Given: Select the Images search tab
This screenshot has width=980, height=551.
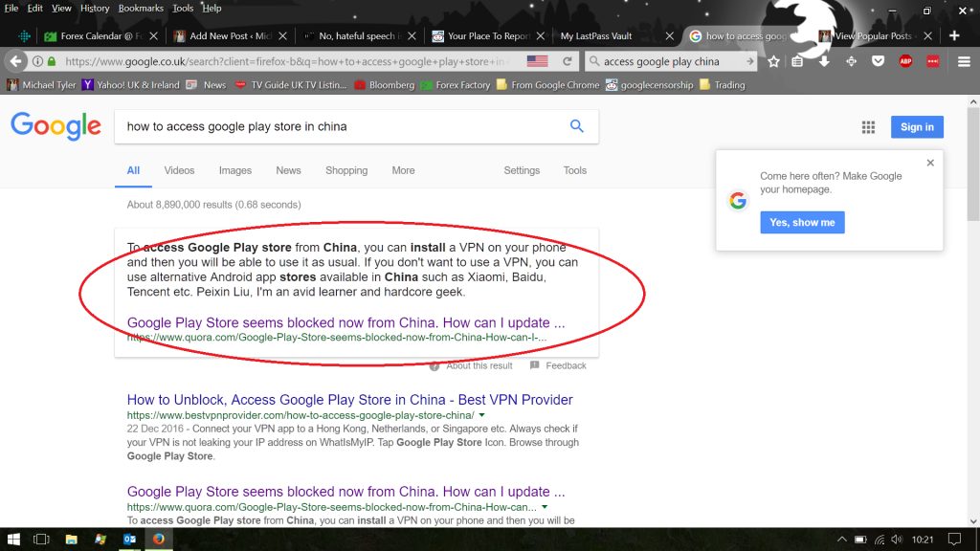Looking at the screenshot, I should pos(235,170).
